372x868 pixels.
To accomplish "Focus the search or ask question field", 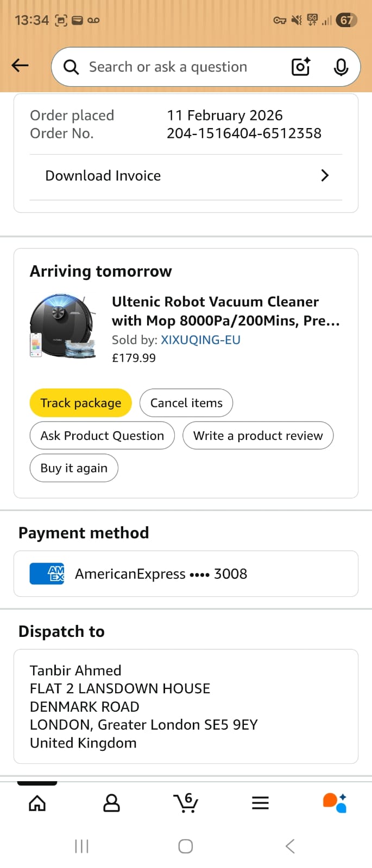I will 179,67.
